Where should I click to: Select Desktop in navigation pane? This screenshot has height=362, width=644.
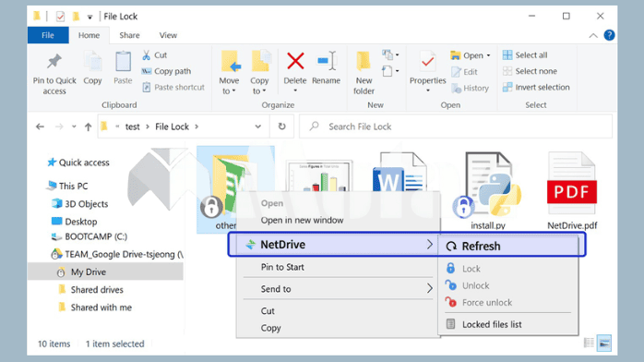[75, 222]
